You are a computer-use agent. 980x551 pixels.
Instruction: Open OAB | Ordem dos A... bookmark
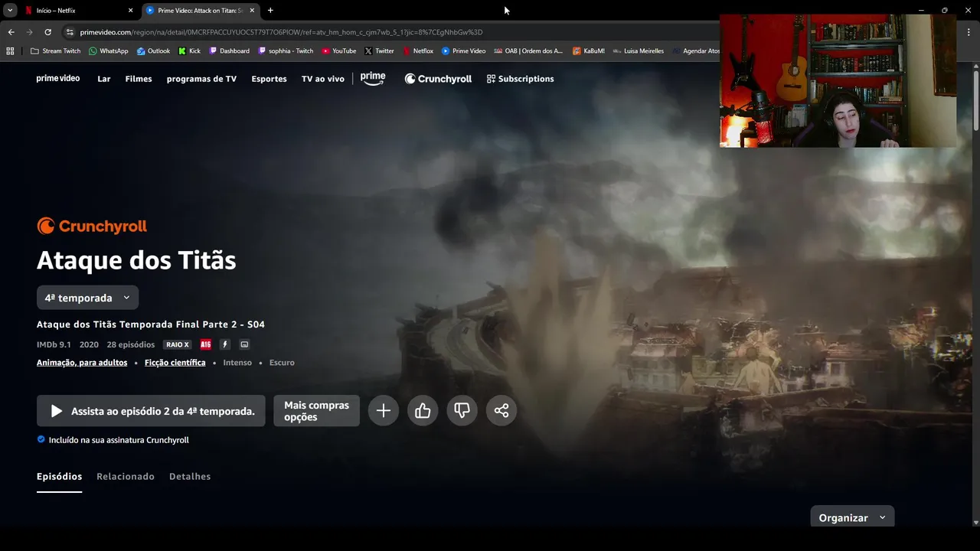[528, 51]
